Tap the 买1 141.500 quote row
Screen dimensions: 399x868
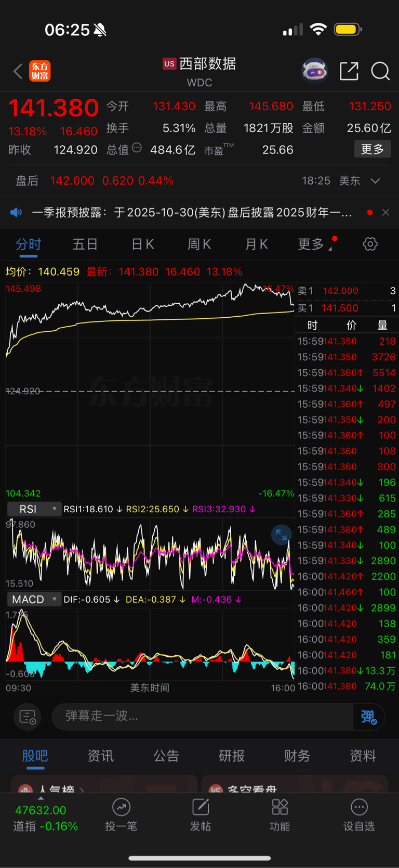(x=347, y=308)
